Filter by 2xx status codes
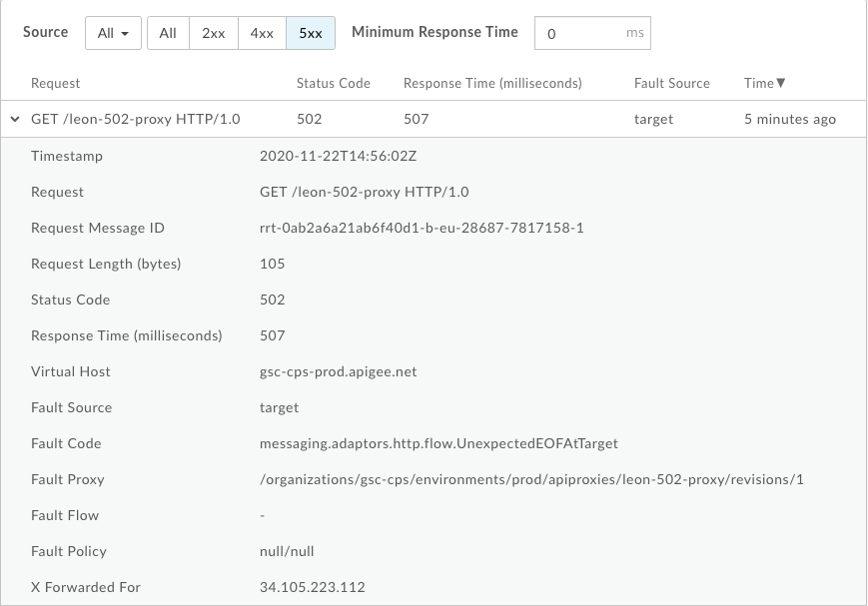868x606 pixels. 213,33
